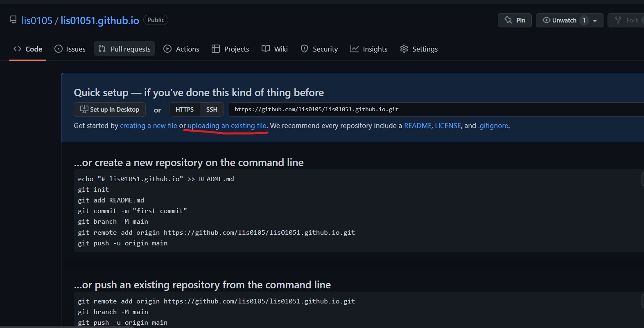Click 'creating a new file' link

[x=149, y=126]
